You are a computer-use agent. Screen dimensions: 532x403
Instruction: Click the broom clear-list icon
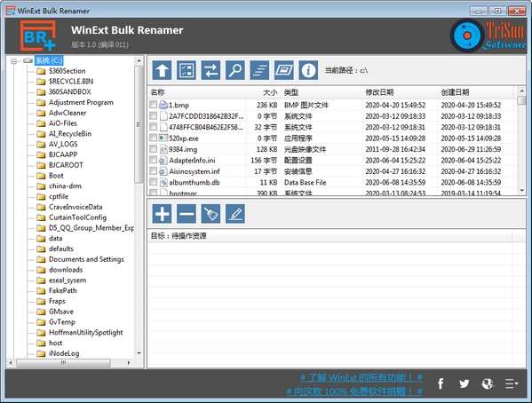(x=210, y=214)
